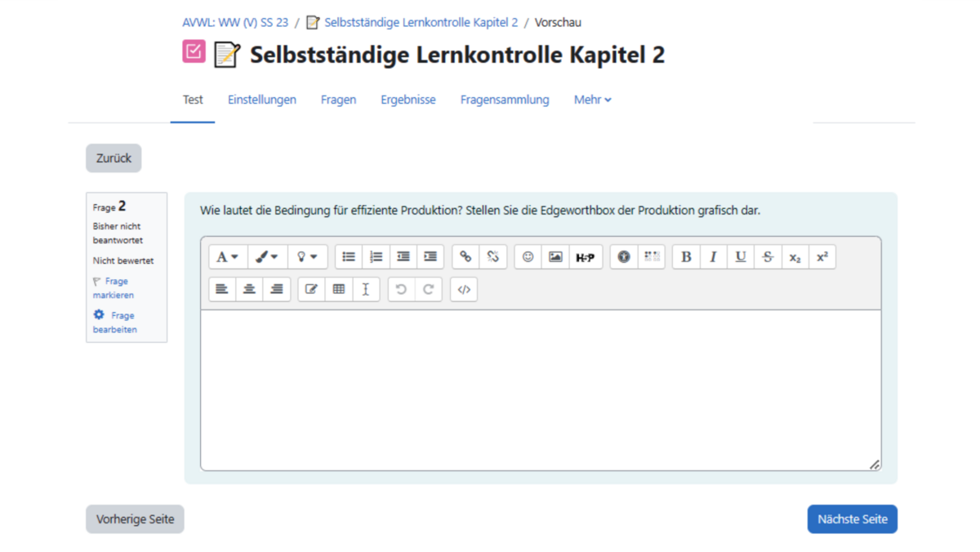This screenshot has height=552, width=980.
Task: Click the Frage markieren link
Action: tap(114, 288)
